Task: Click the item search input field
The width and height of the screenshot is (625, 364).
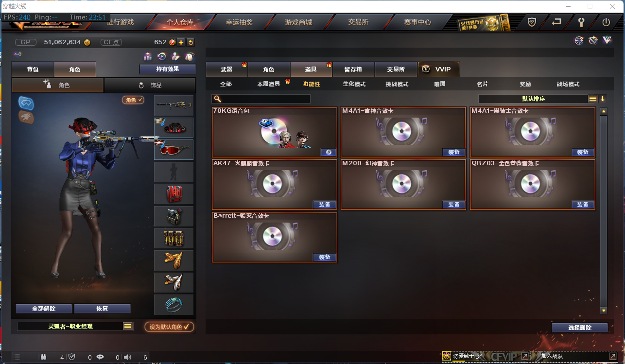Action: click(x=261, y=99)
